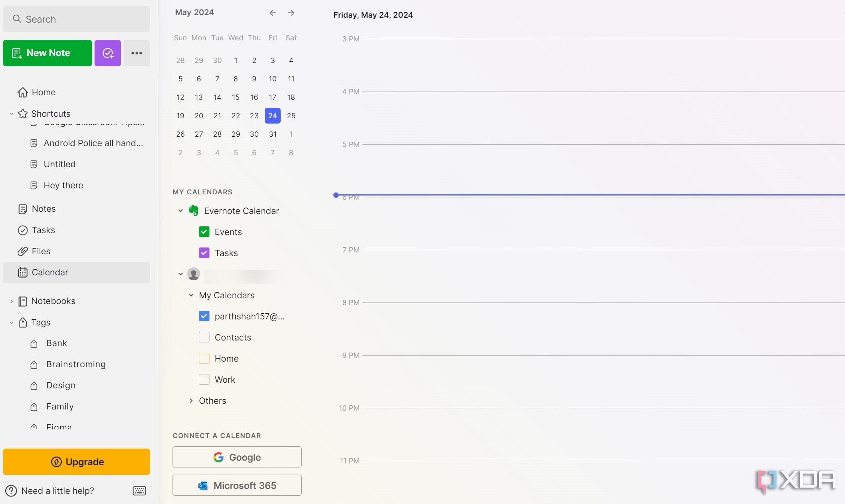Toggle the Tasks calendar checkbox off

point(204,252)
